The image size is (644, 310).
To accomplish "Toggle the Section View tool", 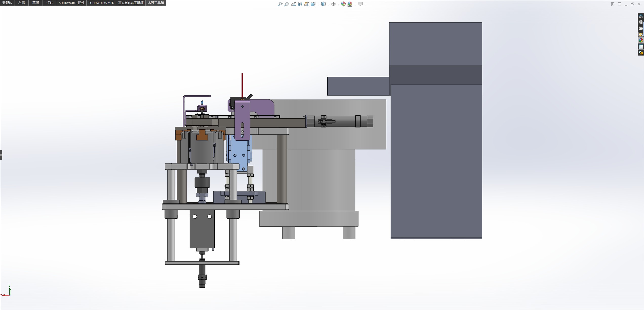I will tap(300, 4).
